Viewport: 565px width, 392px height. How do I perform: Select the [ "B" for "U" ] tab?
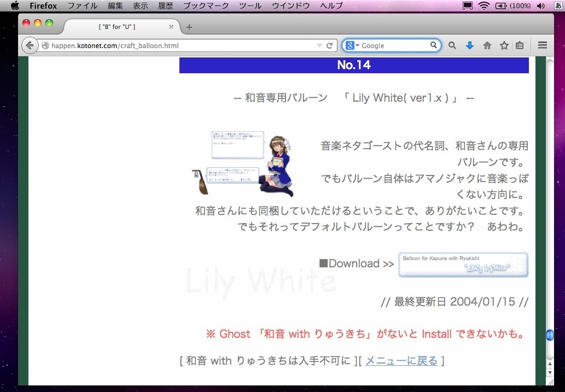point(117,27)
